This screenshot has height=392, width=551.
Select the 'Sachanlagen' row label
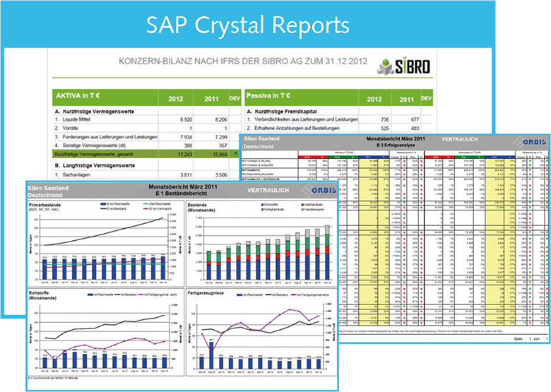pos(76,174)
